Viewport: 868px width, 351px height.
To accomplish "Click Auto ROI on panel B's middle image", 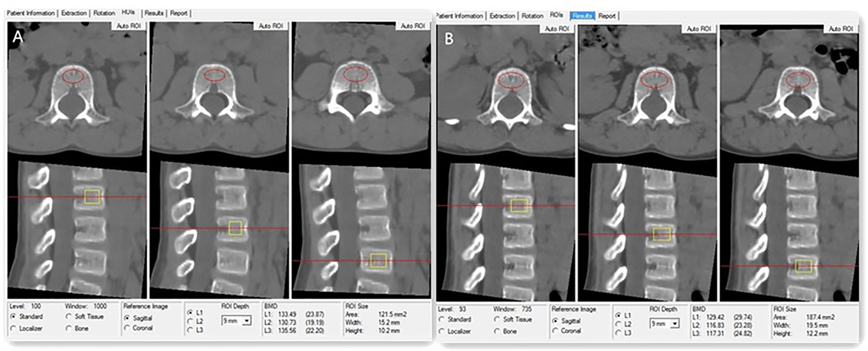I will [699, 29].
